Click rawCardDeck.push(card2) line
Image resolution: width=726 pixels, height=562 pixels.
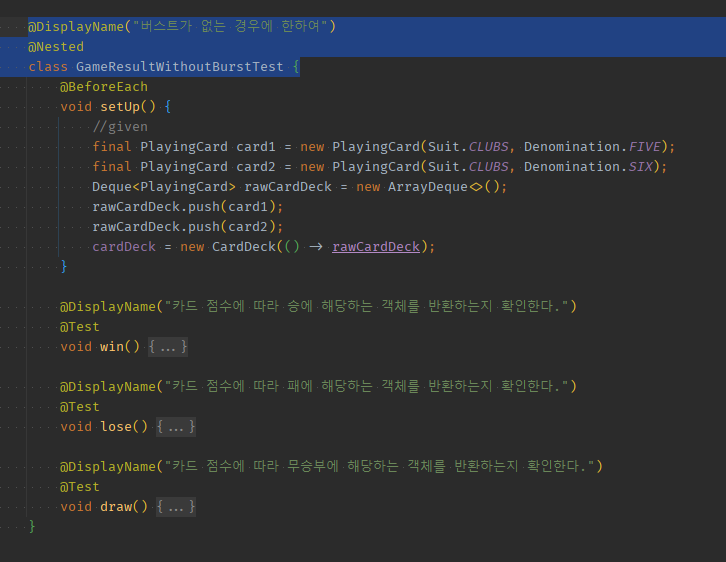(x=188, y=227)
